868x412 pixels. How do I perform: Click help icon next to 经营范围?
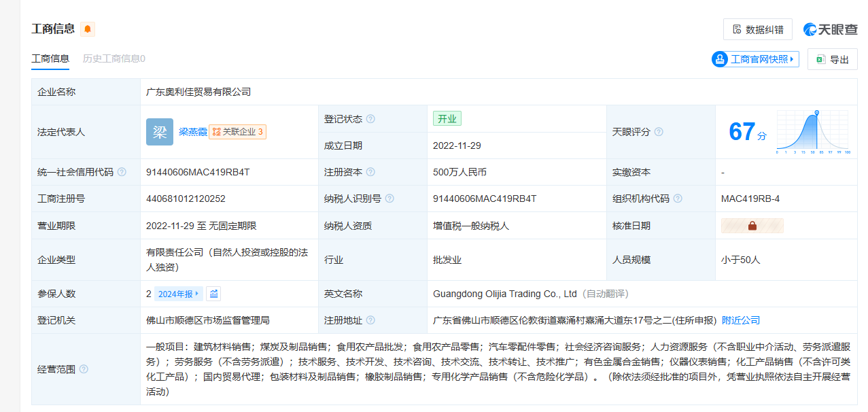pos(84,369)
